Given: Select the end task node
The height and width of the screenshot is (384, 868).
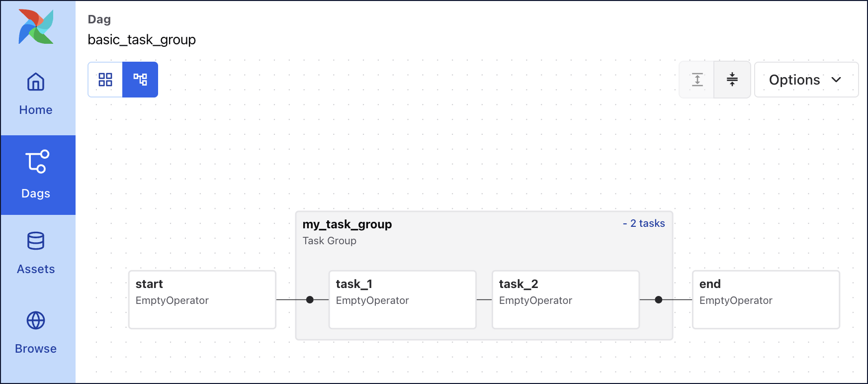Looking at the screenshot, I should click(x=766, y=299).
